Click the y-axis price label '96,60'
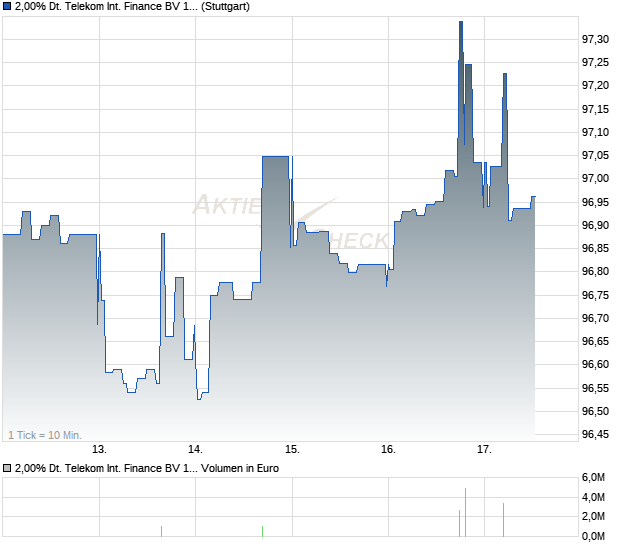 (x=595, y=364)
